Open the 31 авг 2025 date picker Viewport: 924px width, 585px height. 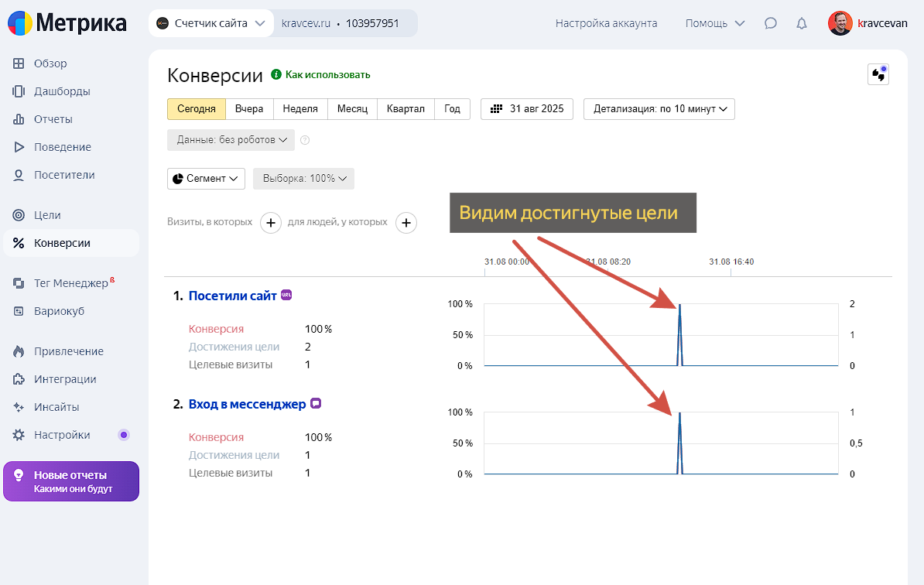coord(527,109)
